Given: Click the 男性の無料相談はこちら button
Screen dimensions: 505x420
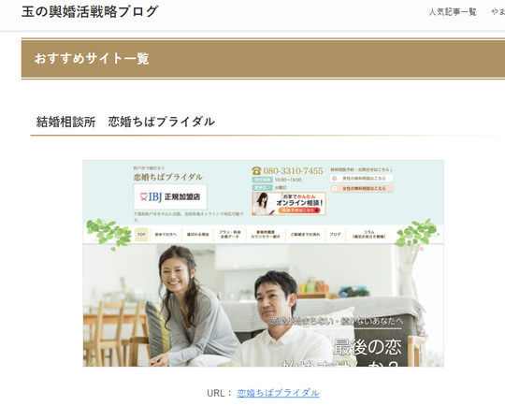Looking at the screenshot, I should 362,178.
